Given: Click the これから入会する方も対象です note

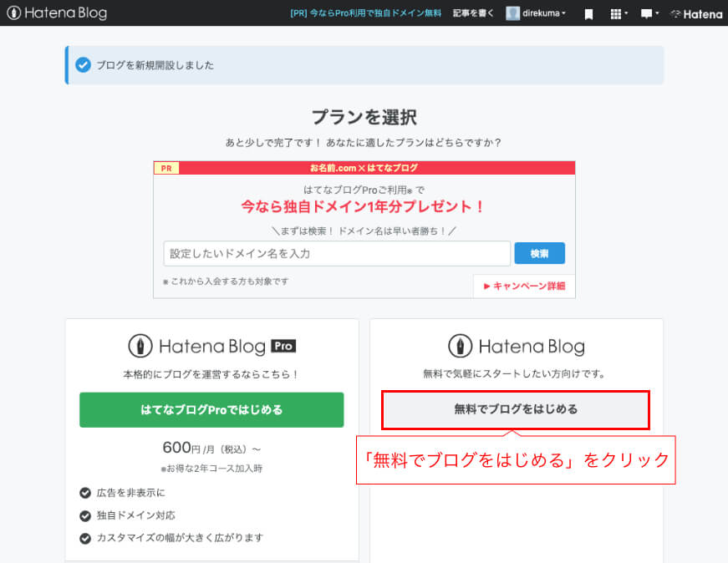Looking at the screenshot, I should coord(226,281).
